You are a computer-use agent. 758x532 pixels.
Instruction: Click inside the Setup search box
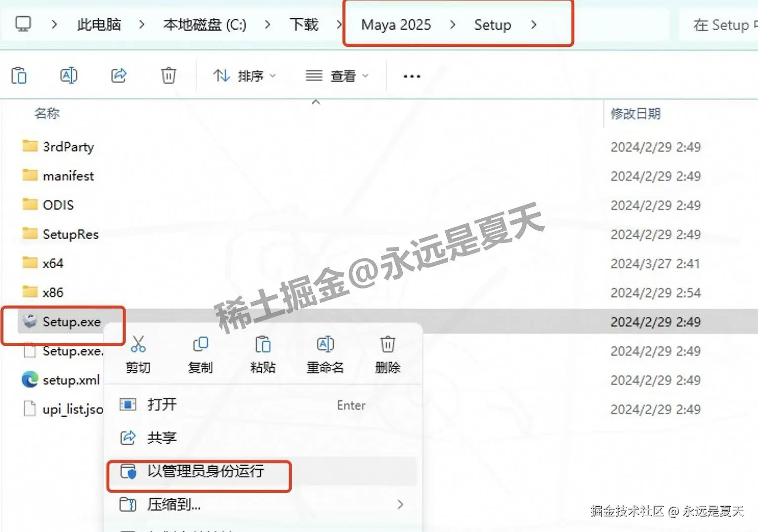click(726, 25)
